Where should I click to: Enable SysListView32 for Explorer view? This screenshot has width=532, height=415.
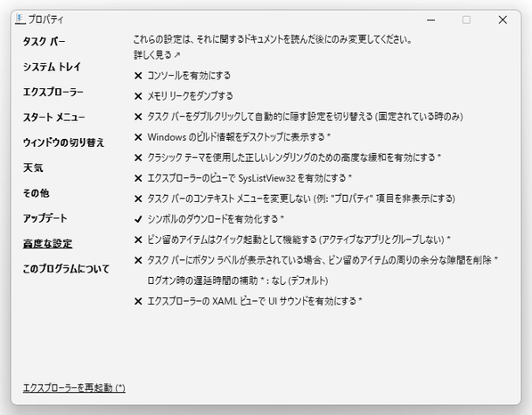tap(243, 178)
